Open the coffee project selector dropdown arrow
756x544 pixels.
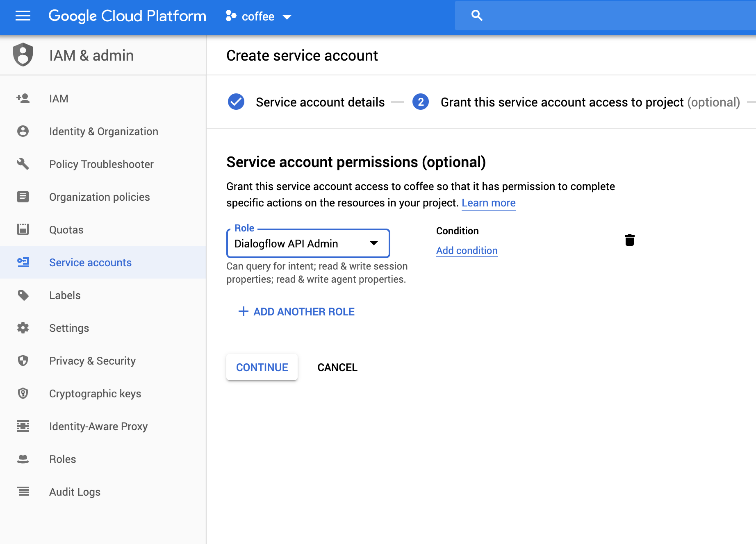click(x=287, y=17)
